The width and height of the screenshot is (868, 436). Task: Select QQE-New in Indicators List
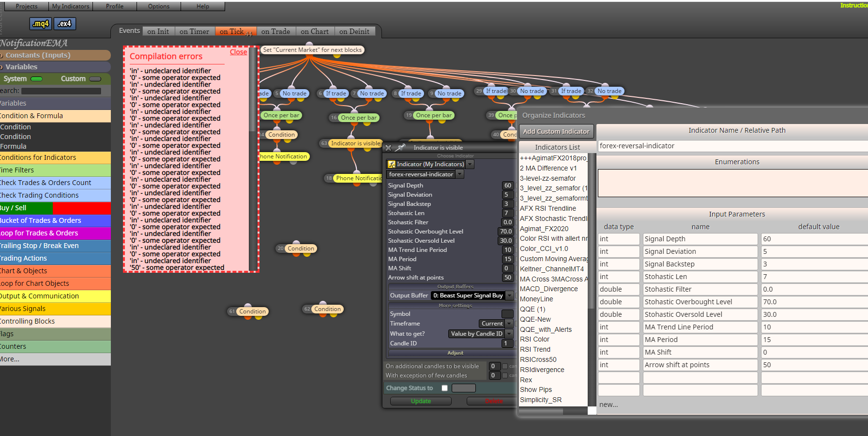535,319
